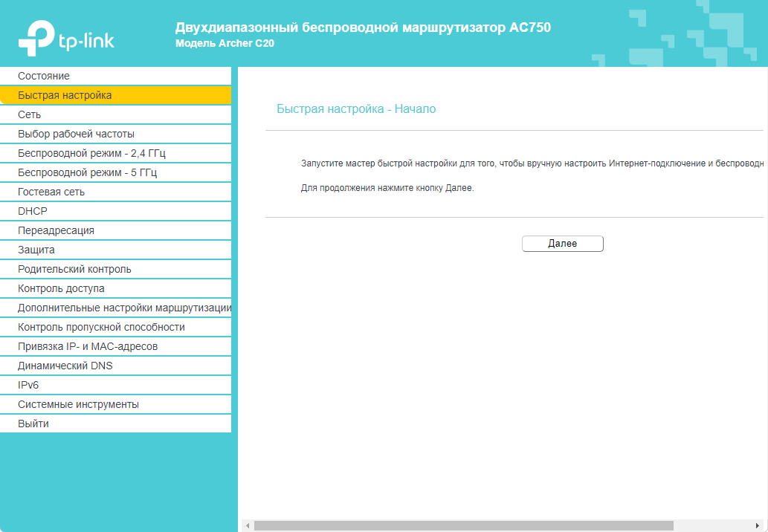This screenshot has height=532, width=768.
Task: Open Контроль пропускной способности
Action: pyautogui.click(x=101, y=327)
